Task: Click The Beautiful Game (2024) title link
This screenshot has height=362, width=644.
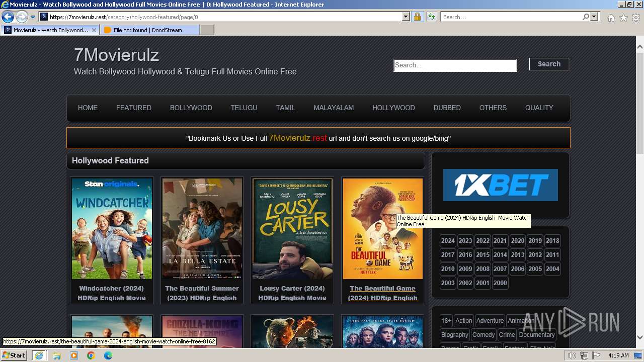Action: pos(383,293)
